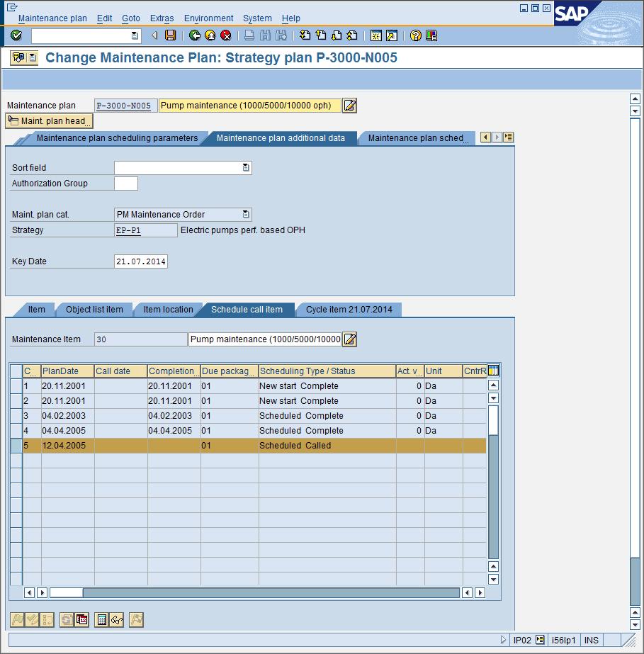The height and width of the screenshot is (654, 644).
Task: Click the Find binoculars icon
Action: pos(265,35)
